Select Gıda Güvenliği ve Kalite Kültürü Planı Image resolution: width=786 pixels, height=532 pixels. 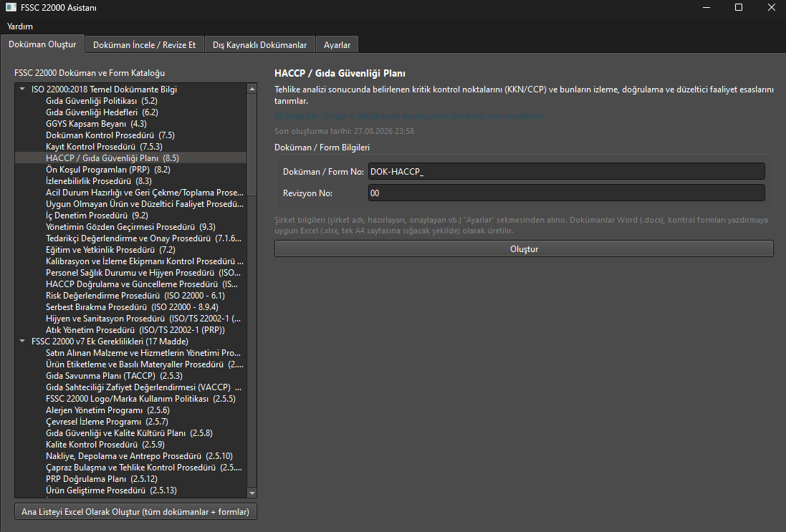click(130, 432)
